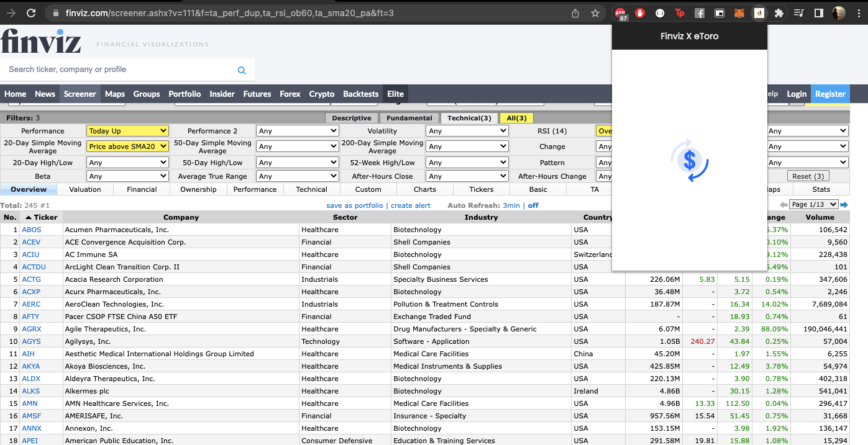Toggle the browser side panel icon

coord(819,12)
